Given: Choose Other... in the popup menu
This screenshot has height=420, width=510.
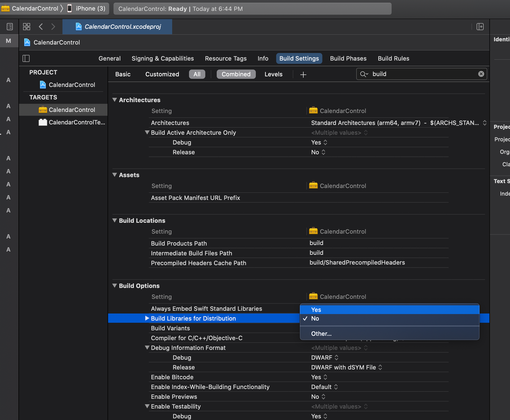Looking at the screenshot, I should (390, 334).
